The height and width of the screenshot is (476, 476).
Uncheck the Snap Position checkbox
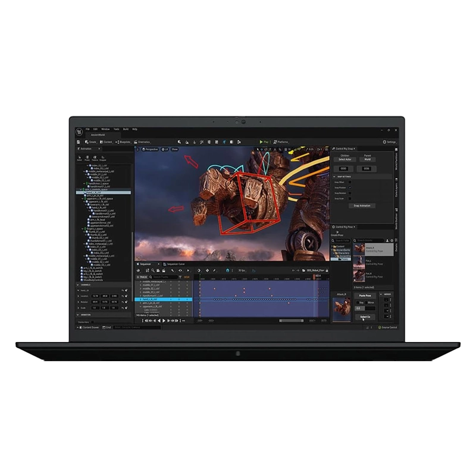(350, 187)
